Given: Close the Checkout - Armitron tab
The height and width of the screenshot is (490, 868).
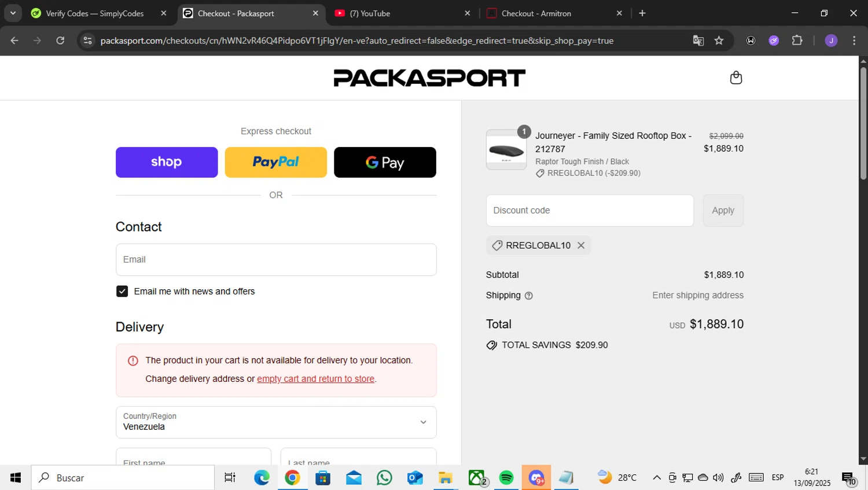Looking at the screenshot, I should (619, 13).
